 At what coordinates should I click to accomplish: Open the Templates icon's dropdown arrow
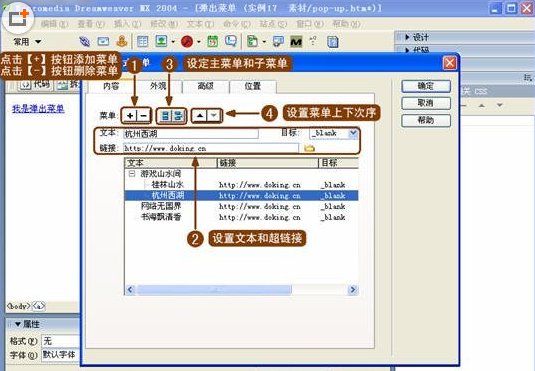coord(264,42)
